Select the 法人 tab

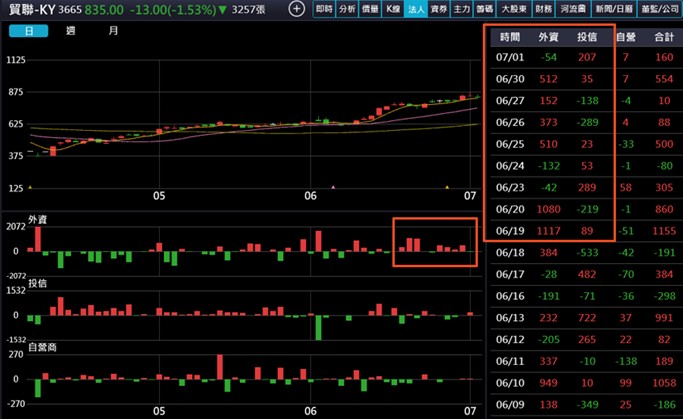pos(416,9)
